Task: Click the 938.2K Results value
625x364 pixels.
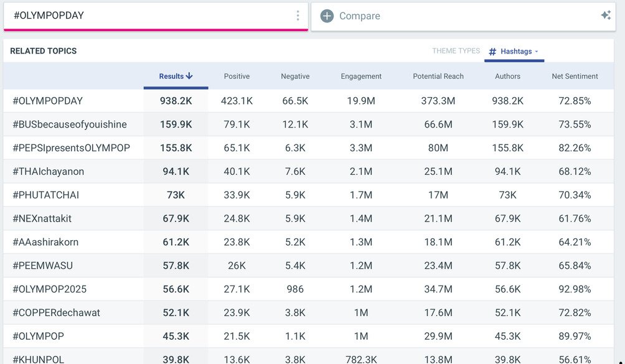Action: click(176, 101)
